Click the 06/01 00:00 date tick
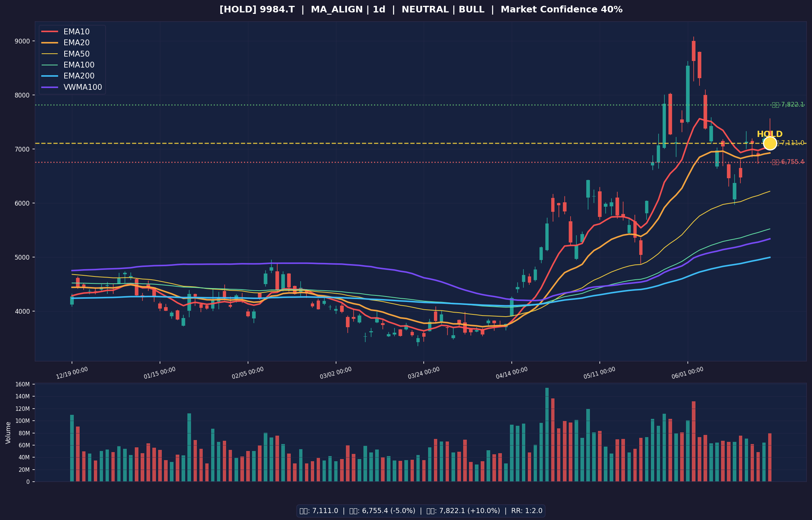The width and height of the screenshot is (812, 520). click(x=687, y=373)
